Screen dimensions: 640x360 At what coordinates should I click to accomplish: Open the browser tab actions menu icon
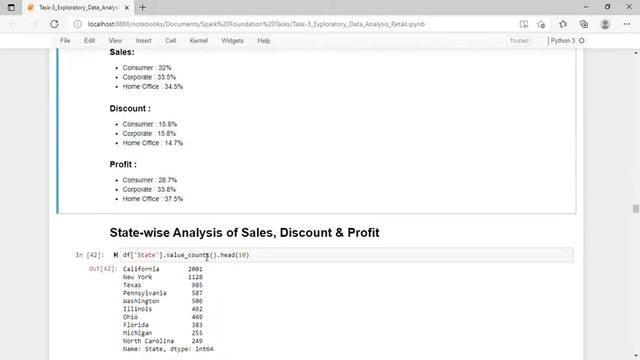pos(11,7)
